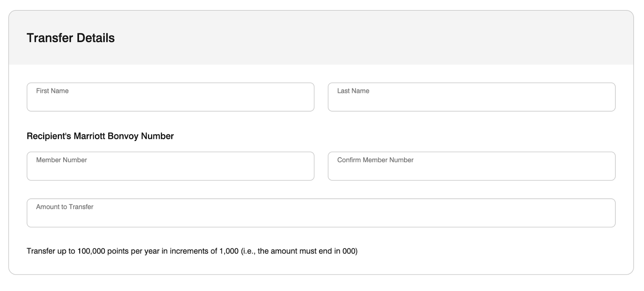This screenshot has width=644, height=291.
Task: Click the 'Member Number' placeholder label
Action: pyautogui.click(x=62, y=160)
